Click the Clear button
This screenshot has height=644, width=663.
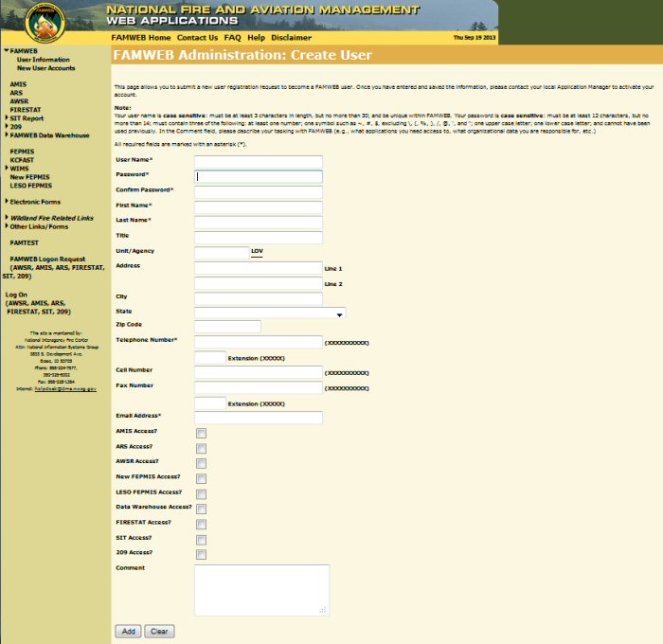159,632
